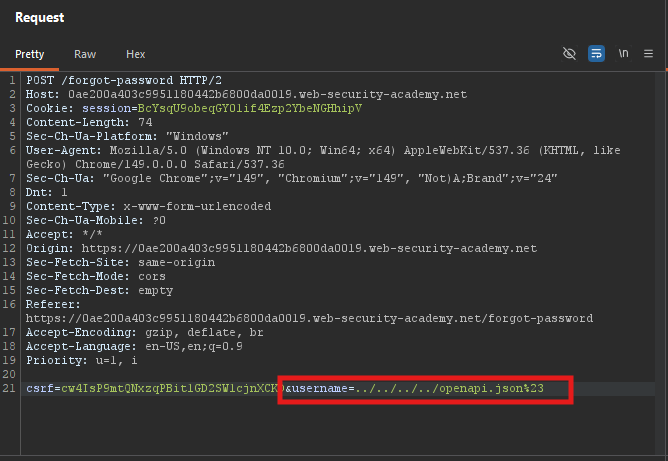The width and height of the screenshot is (668, 461).
Task: Click the Host header value
Action: 268,94
